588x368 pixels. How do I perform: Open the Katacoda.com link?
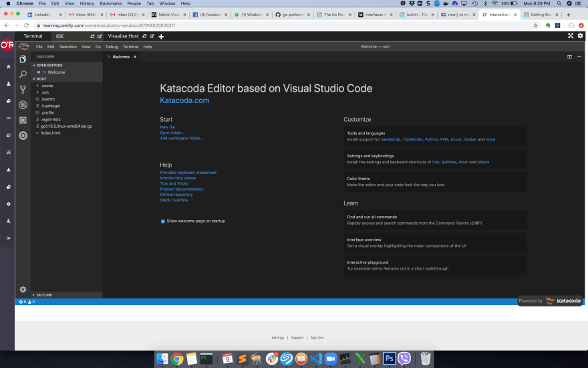pos(184,100)
